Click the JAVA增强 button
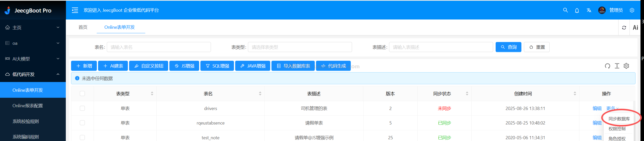 (253, 66)
